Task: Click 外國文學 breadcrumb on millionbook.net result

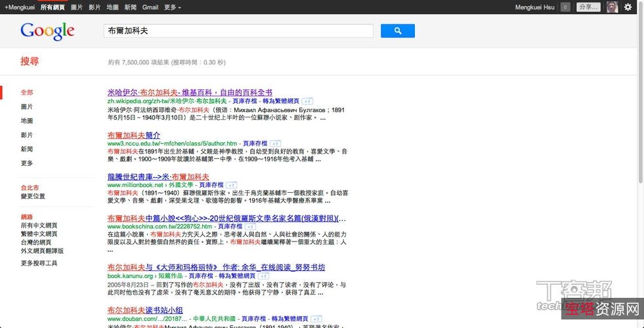Action: pyautogui.click(x=181, y=185)
